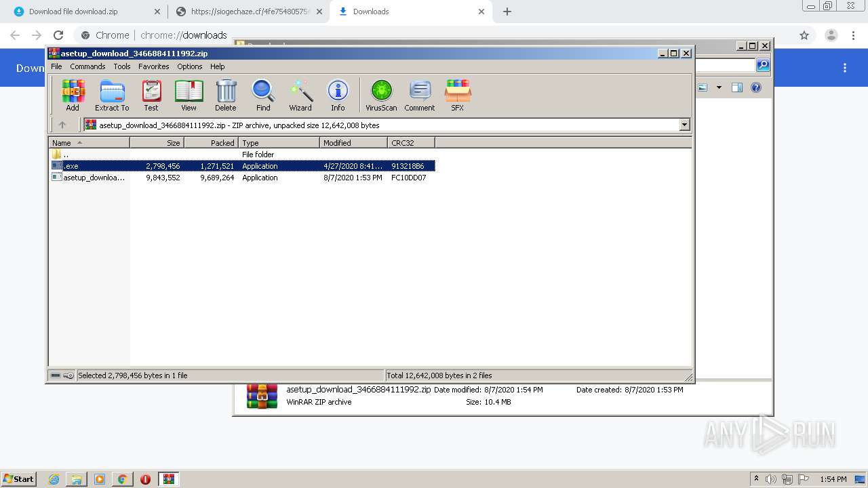Sort file list by Type column
The image size is (868, 488).
tap(279, 143)
